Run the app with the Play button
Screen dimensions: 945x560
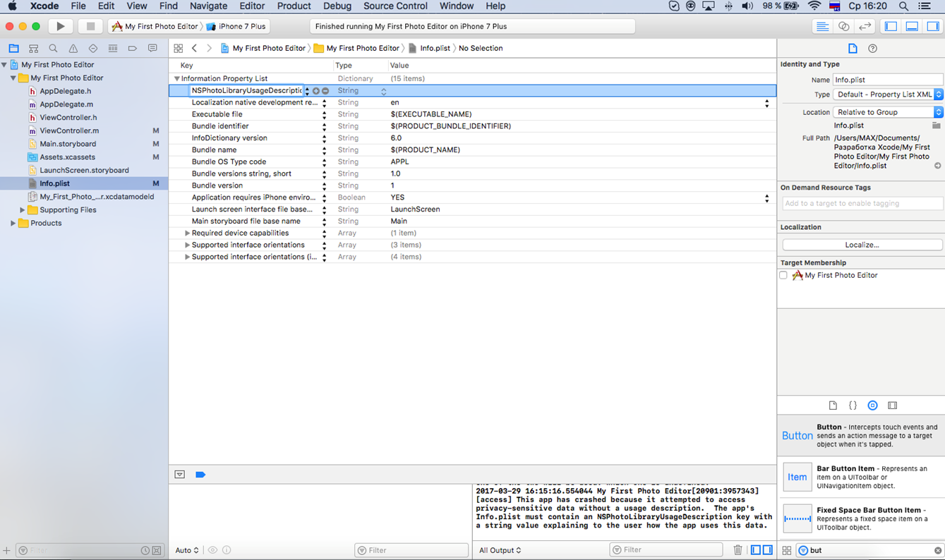point(60,26)
